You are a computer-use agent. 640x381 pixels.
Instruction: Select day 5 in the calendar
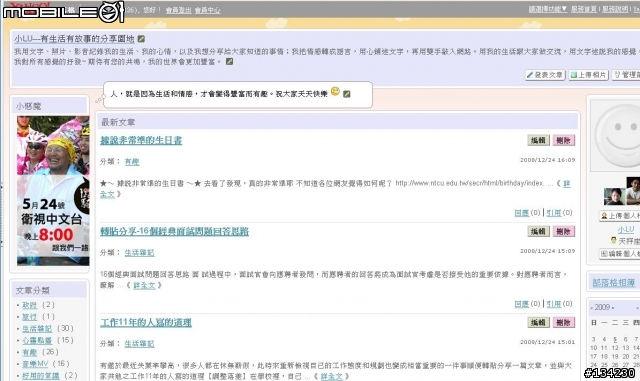(x=615, y=339)
